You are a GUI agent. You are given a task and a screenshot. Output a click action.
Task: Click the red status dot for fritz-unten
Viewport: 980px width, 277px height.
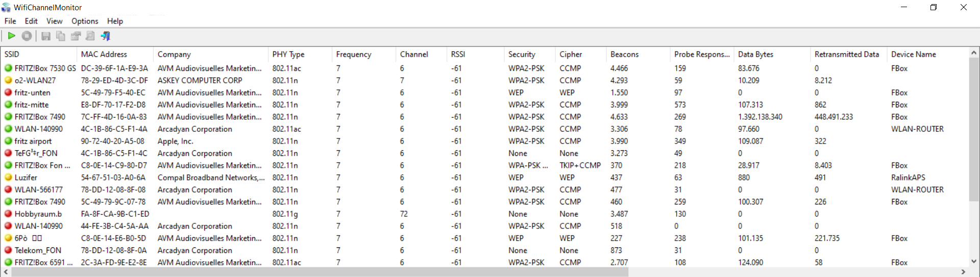(x=8, y=93)
